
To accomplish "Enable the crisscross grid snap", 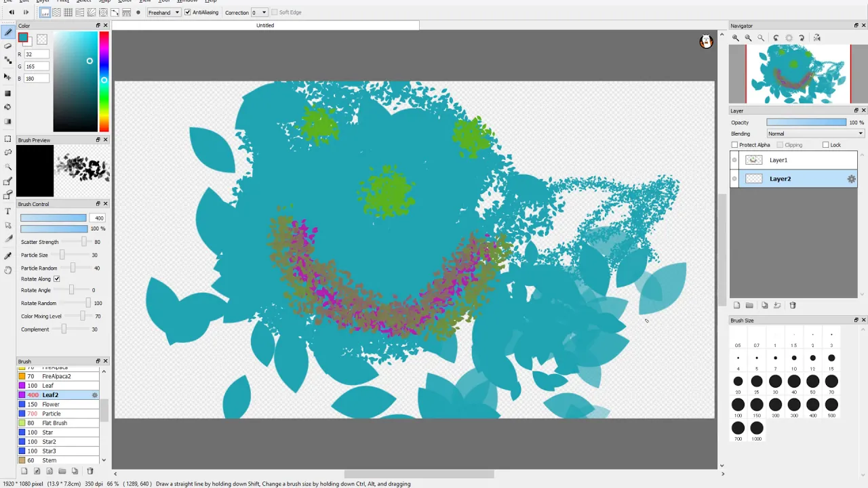I will click(68, 12).
